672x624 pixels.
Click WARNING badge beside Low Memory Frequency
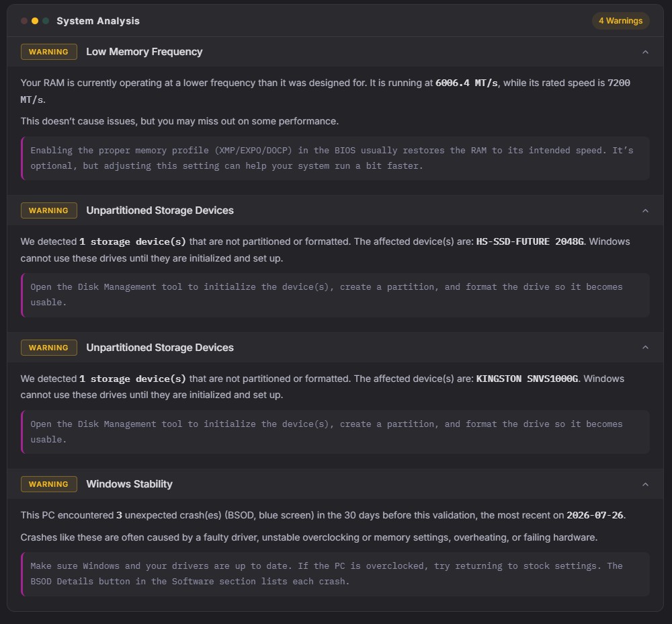click(x=49, y=52)
